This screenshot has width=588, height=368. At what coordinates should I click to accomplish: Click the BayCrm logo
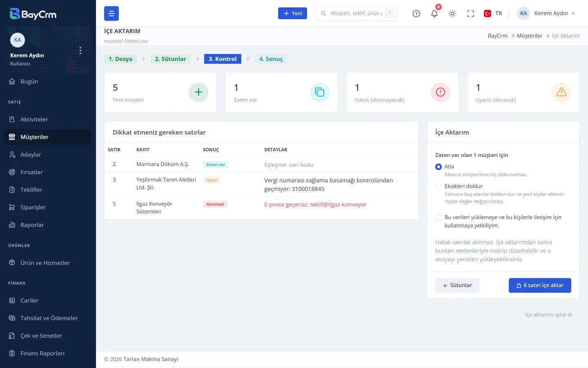(33, 14)
